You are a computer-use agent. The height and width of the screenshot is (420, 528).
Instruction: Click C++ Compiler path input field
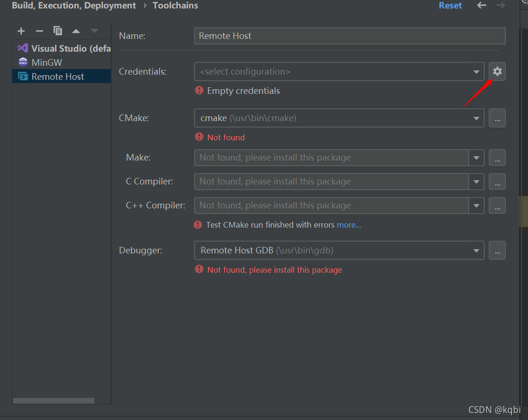(331, 206)
